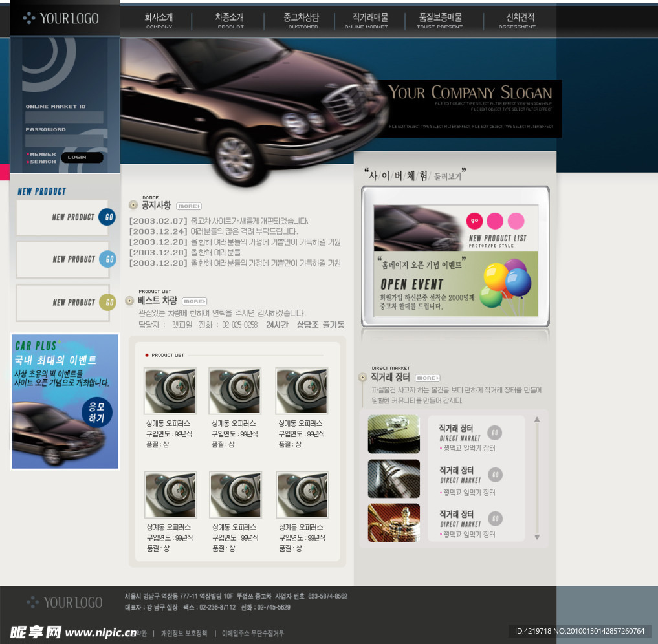The width and height of the screenshot is (658, 644).
Task: Click the ONLINE MARKET ID input field
Action: pyautogui.click(x=64, y=118)
